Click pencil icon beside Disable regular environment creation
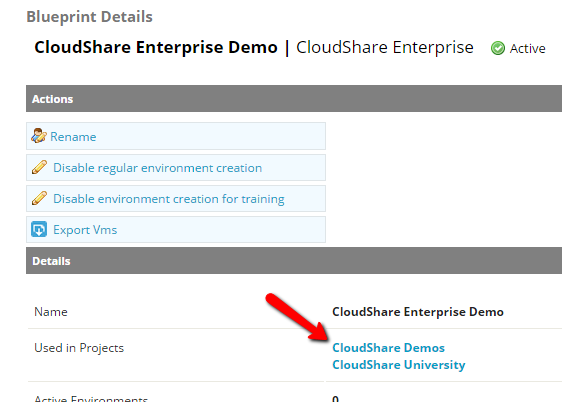Image resolution: width=562 pixels, height=402 pixels. tap(39, 167)
